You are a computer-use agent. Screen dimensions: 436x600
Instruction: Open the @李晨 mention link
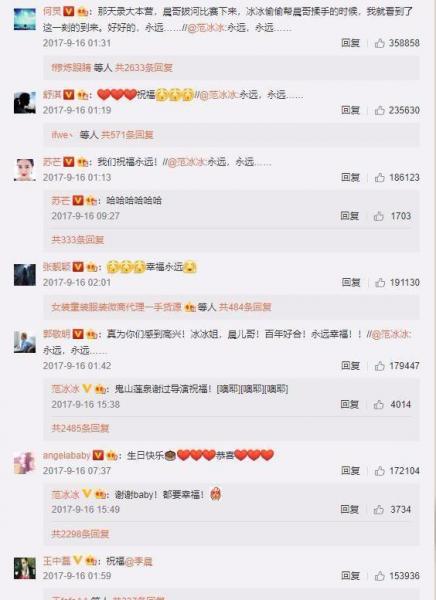(x=139, y=561)
